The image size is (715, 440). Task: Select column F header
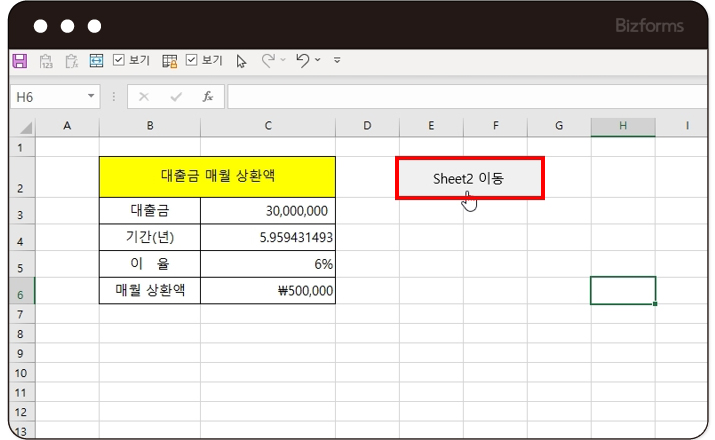495,126
